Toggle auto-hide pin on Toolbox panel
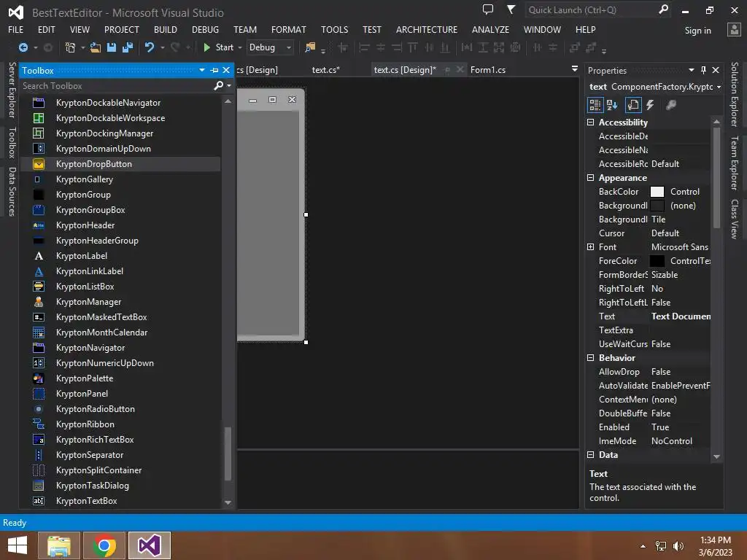Image resolution: width=747 pixels, height=560 pixels. (x=214, y=70)
